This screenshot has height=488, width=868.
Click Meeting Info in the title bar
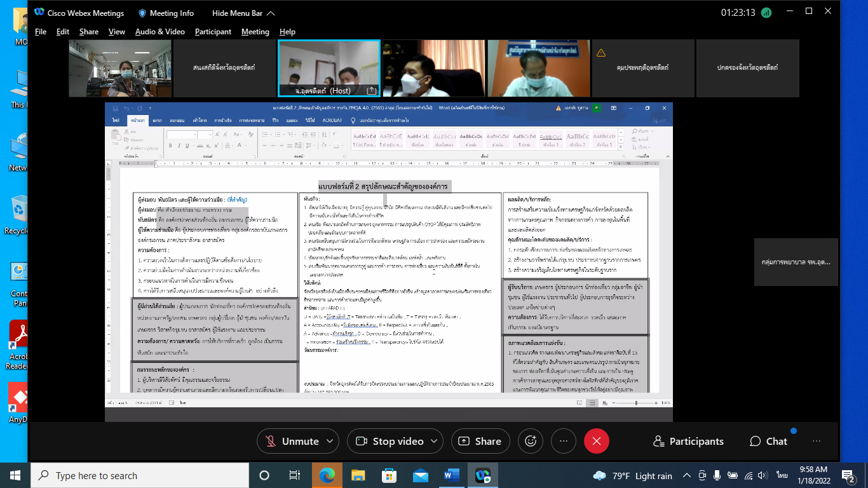[166, 13]
